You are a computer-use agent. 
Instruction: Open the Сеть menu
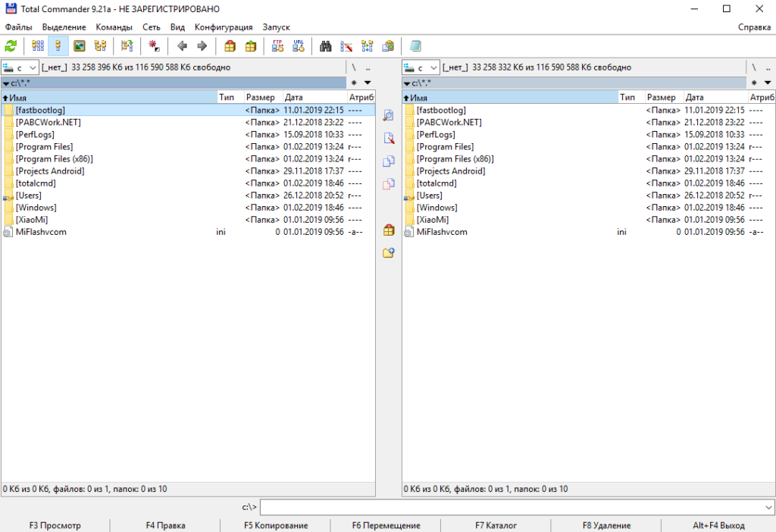click(152, 27)
